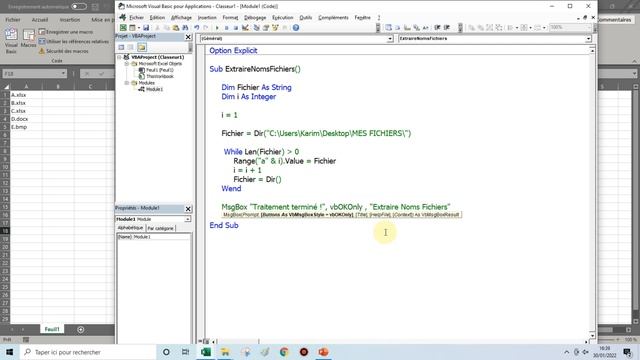
Task: Switch to the Par catégorie tab
Action: [x=160, y=228]
